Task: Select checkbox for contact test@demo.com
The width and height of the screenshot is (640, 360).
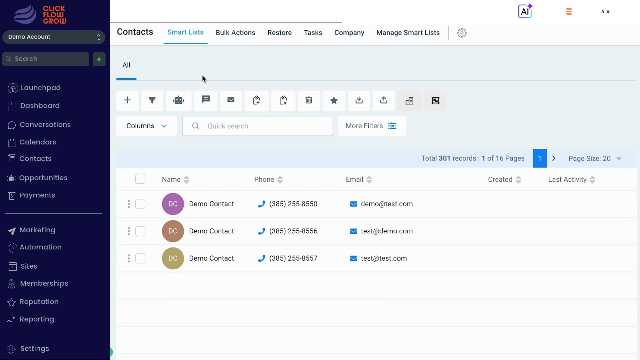Action: coord(140,231)
